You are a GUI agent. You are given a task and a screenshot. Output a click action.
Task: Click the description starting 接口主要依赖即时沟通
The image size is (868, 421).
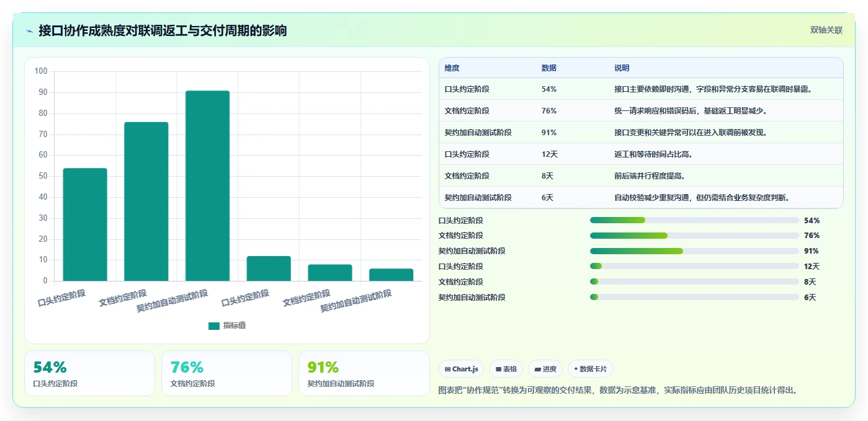click(714, 89)
